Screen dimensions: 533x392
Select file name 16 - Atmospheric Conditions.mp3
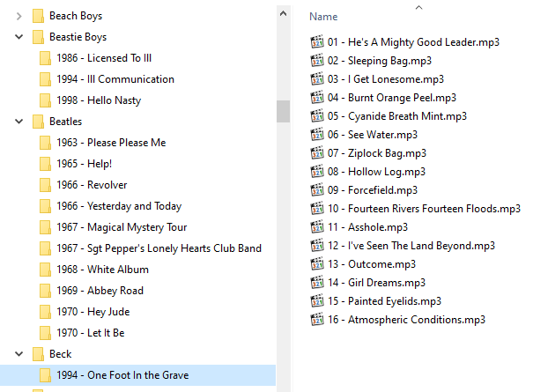pyautogui.click(x=406, y=320)
